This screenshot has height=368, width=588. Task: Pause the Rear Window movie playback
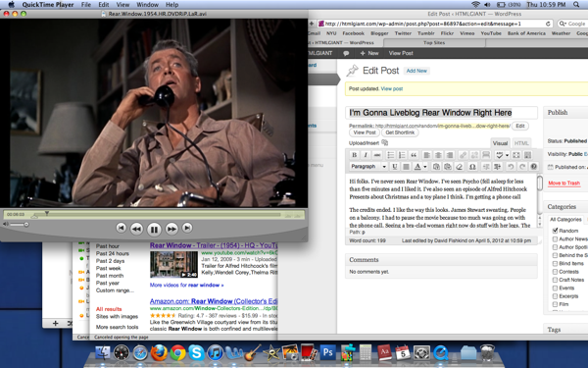click(x=154, y=229)
